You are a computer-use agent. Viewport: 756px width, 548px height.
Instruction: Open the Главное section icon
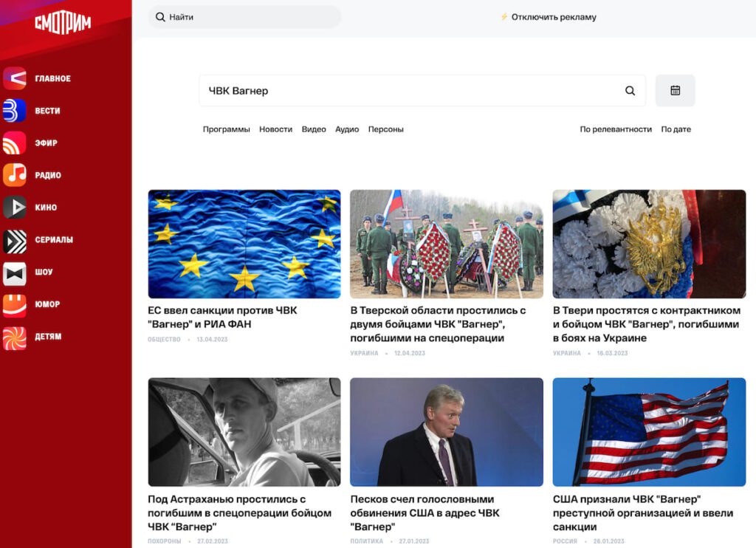tap(15, 78)
